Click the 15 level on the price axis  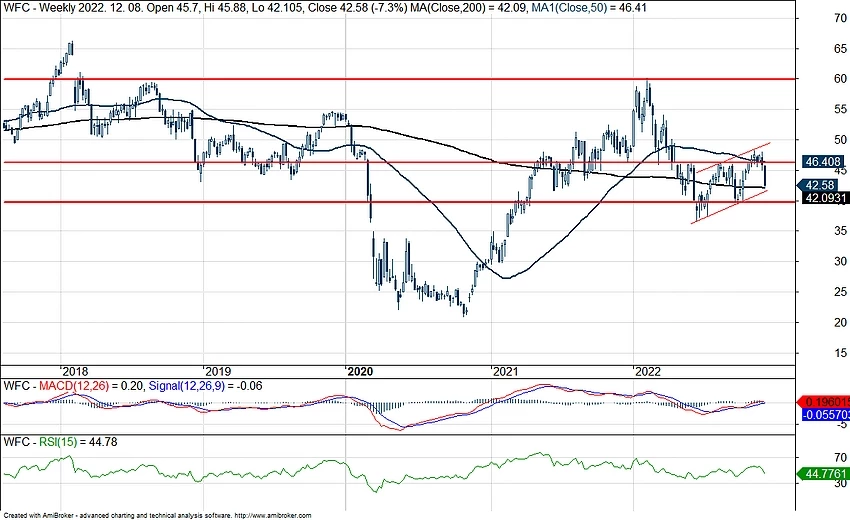840,353
